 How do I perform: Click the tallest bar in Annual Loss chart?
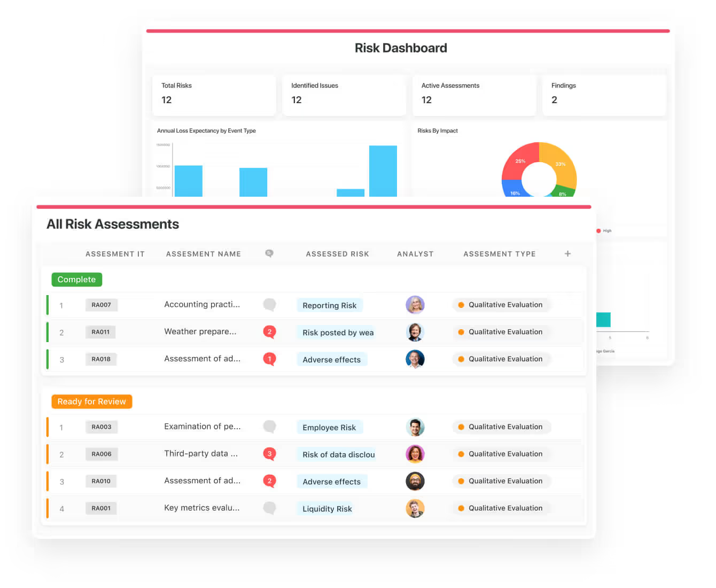(x=383, y=171)
